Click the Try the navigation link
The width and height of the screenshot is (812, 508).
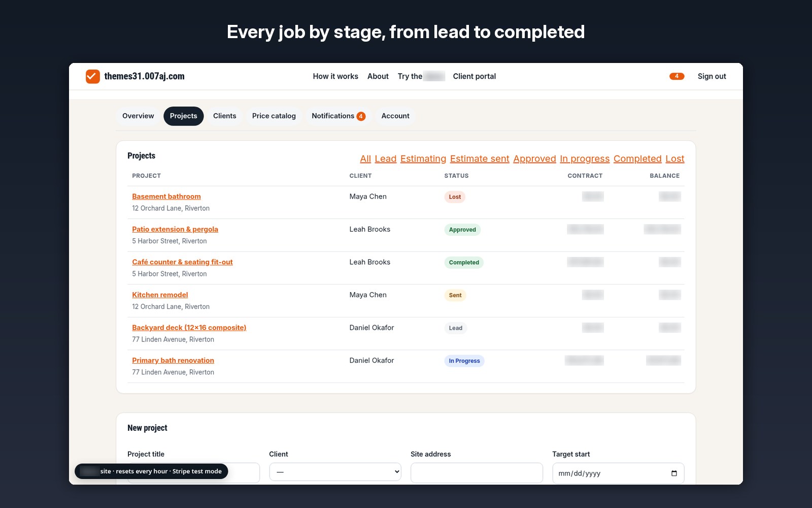pyautogui.click(x=421, y=76)
